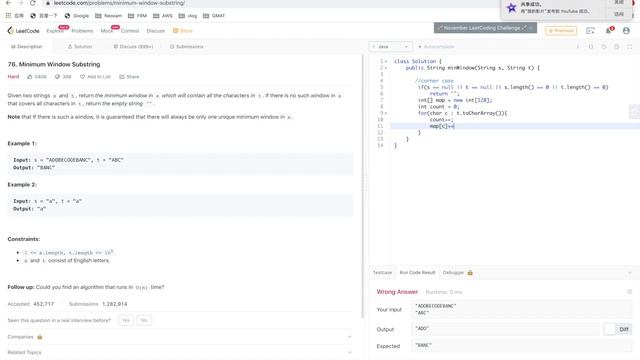This screenshot has height=360, width=640.
Task: Switch to the Testcase tab
Action: pyautogui.click(x=382, y=273)
